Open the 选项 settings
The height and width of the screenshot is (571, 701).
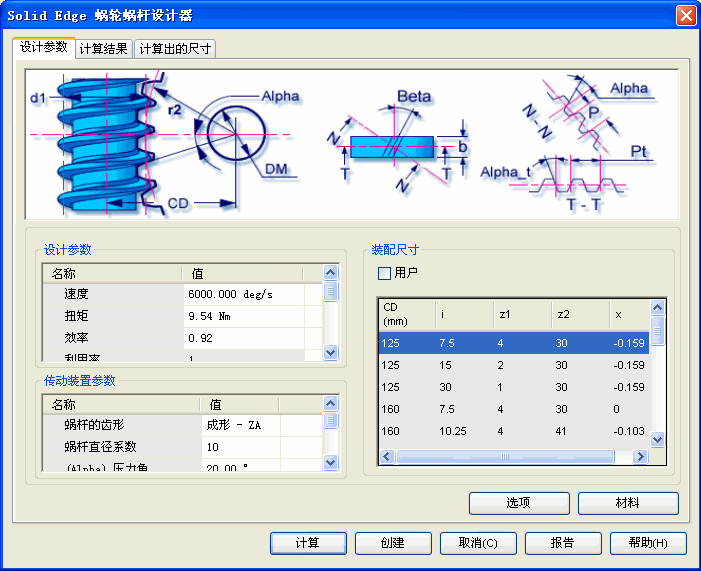(x=518, y=503)
